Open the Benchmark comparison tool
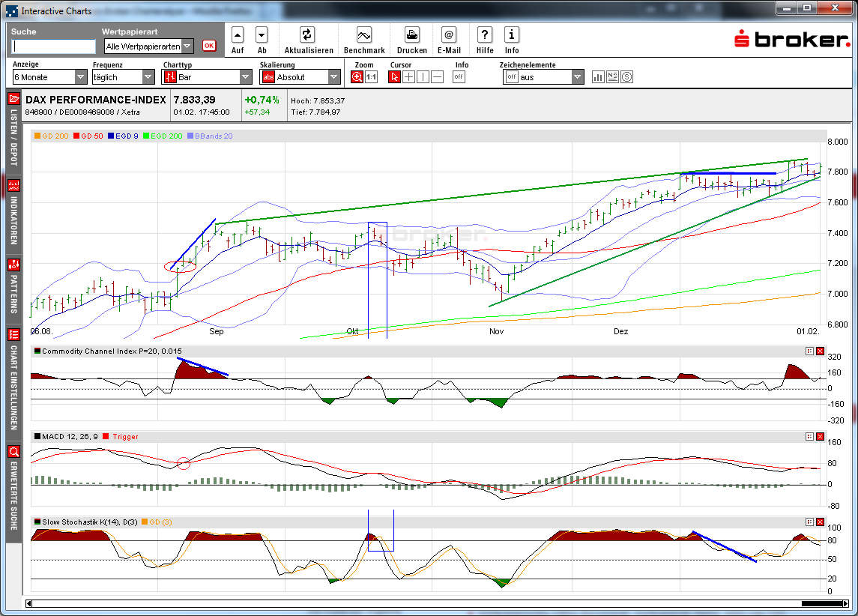The width and height of the screenshot is (858, 616). click(364, 35)
